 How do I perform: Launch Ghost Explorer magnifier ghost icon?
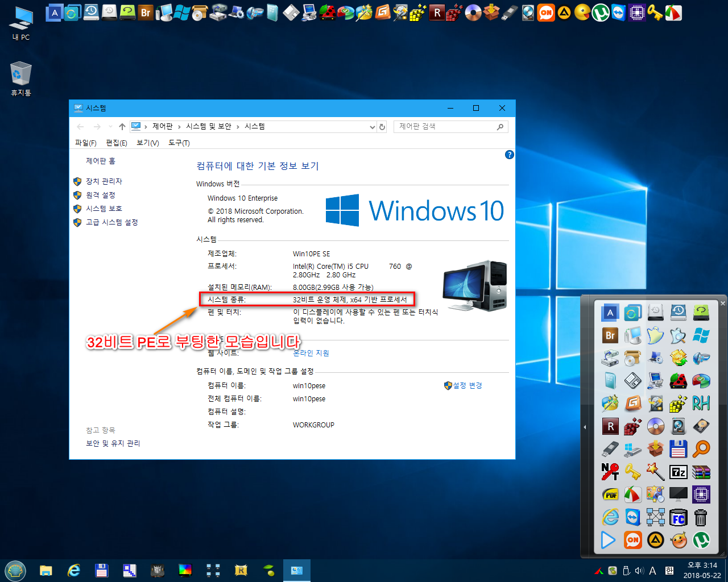coord(678,335)
